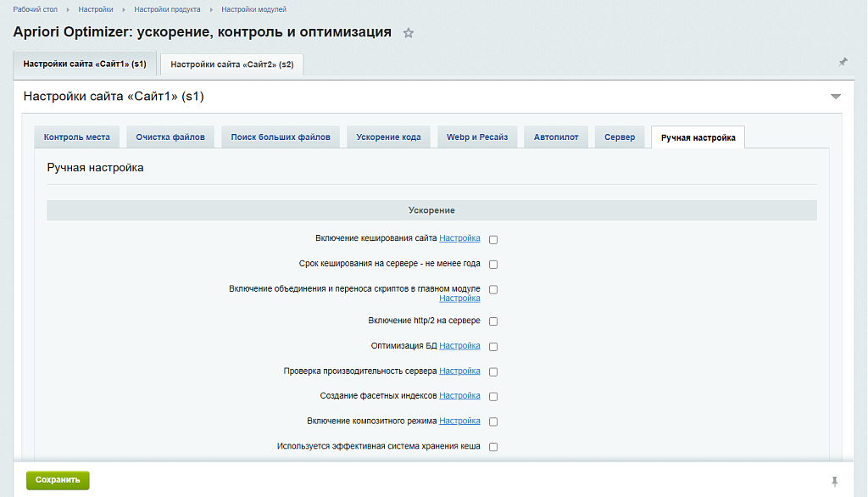
Task: Open the «Автопилот» tab
Action: coord(556,136)
